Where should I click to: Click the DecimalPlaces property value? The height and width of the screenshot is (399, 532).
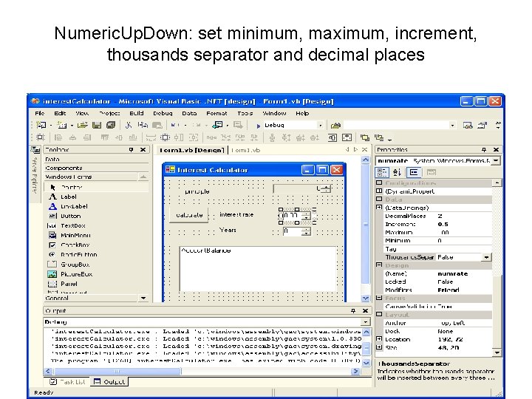[x=464, y=216]
